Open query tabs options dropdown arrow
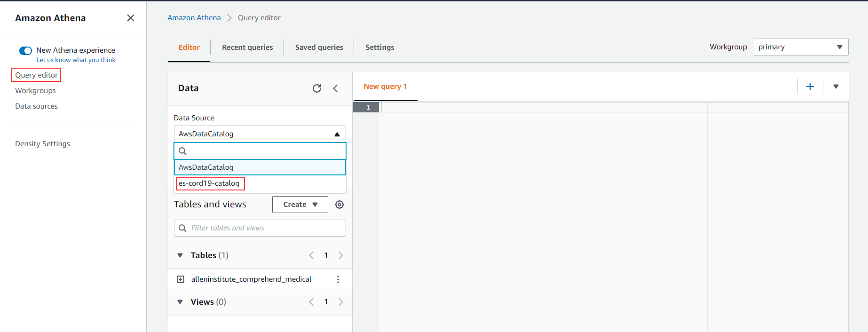This screenshot has height=332, width=868. 836,87
